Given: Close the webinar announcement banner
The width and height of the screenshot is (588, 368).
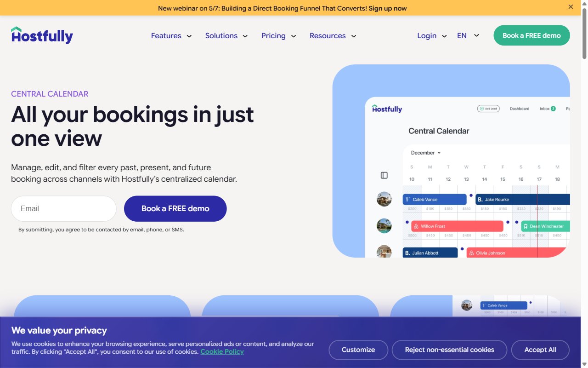Looking at the screenshot, I should point(571,7).
